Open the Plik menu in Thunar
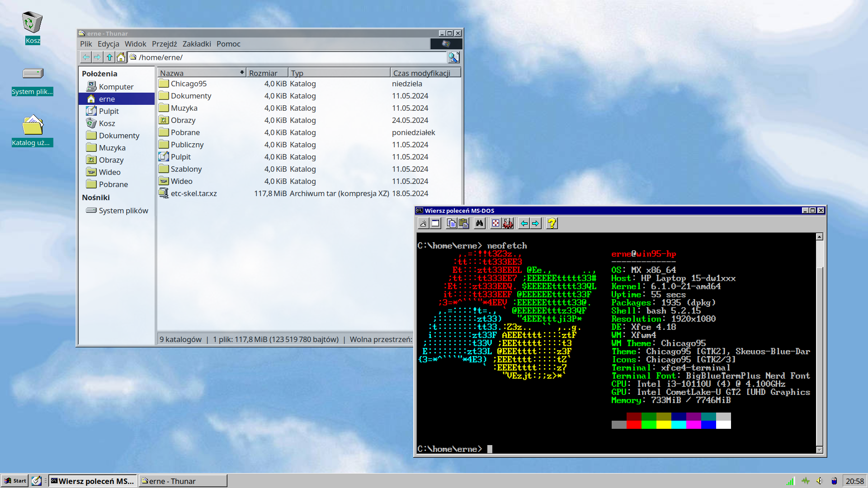 point(86,44)
